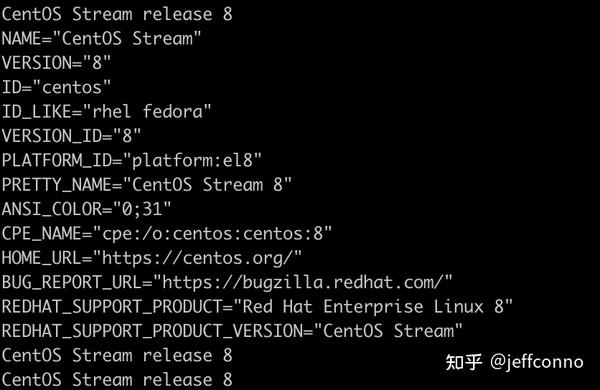600x390 pixels.
Task: Click 'Red Hat Enterprise Linux 8' text
Action: [x=373, y=307]
